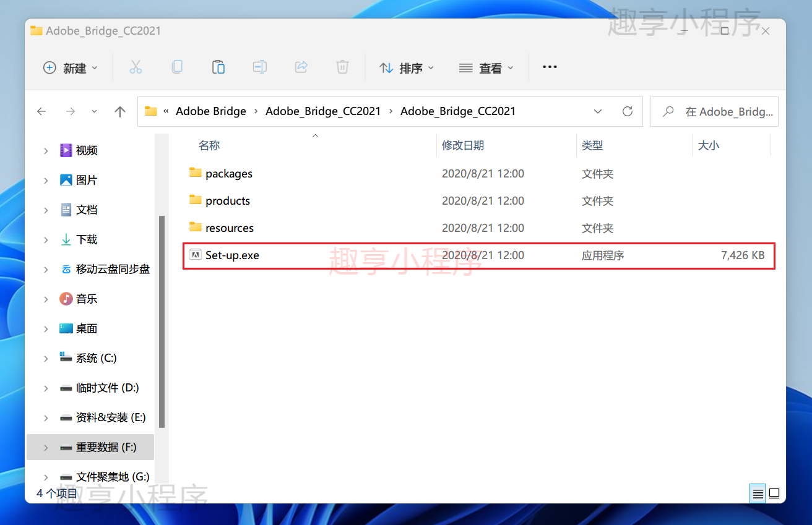
Task: Click the 移动云盘同步盘 cloud icon
Action: 66,269
